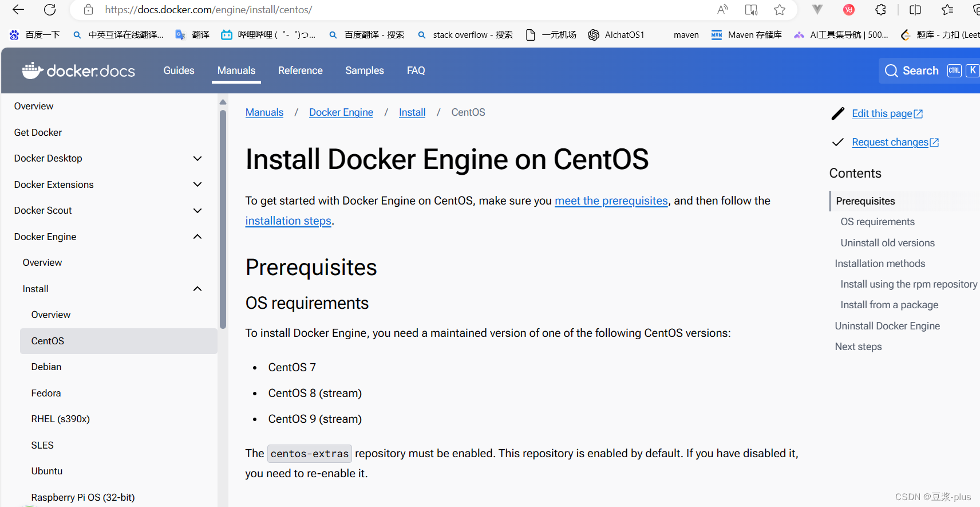
Task: Select top-level Overview in sidebar
Action: (x=34, y=106)
